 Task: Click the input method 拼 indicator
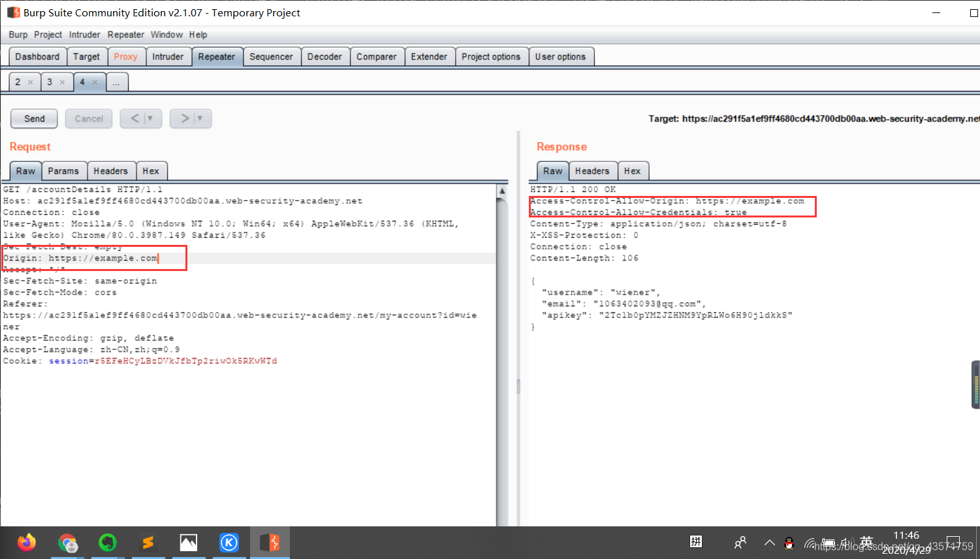tap(696, 541)
